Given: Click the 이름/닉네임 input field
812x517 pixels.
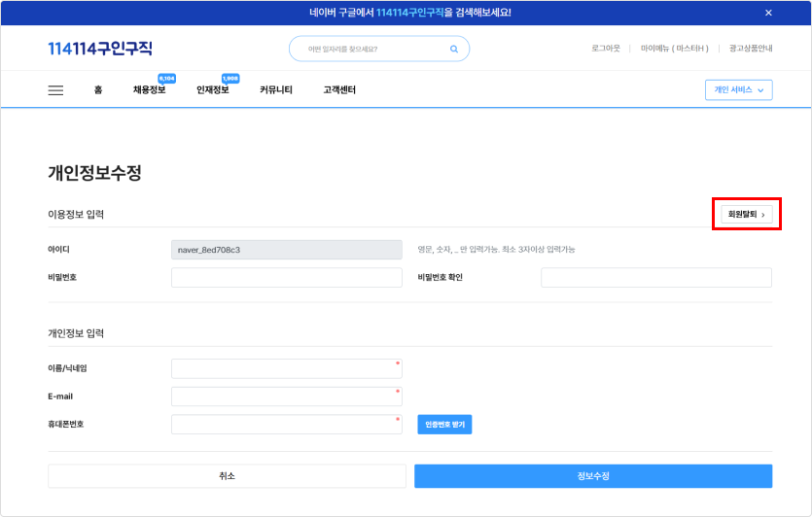Looking at the screenshot, I should [x=286, y=368].
